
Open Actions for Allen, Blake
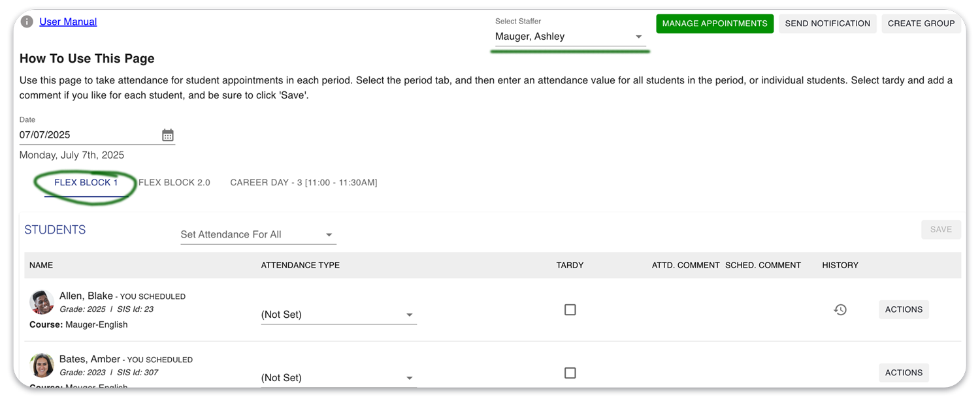[x=904, y=309]
